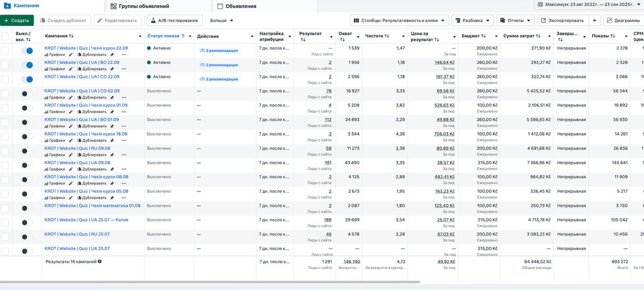Click pencil edit icon for Чехія курси 22.09
This screenshot has width=644, height=290.
pyautogui.click(x=71, y=54)
